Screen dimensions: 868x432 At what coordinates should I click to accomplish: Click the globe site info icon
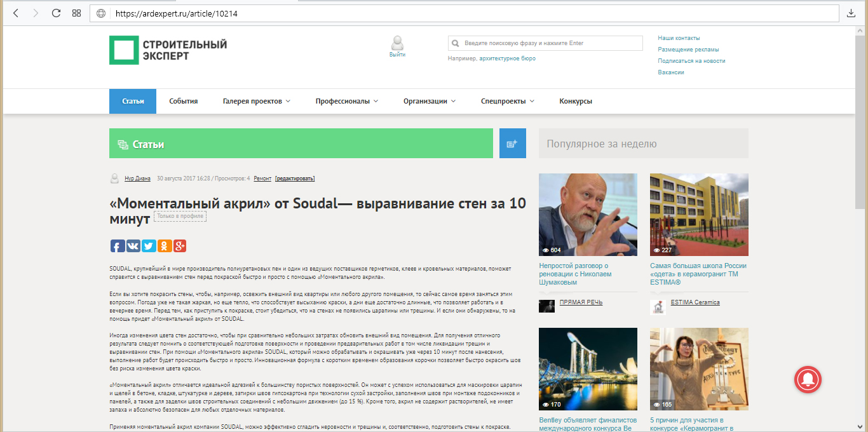101,13
